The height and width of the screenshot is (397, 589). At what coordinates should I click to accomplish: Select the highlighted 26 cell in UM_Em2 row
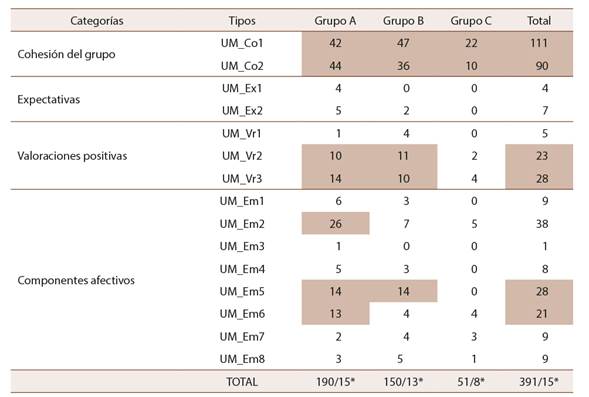(335, 223)
